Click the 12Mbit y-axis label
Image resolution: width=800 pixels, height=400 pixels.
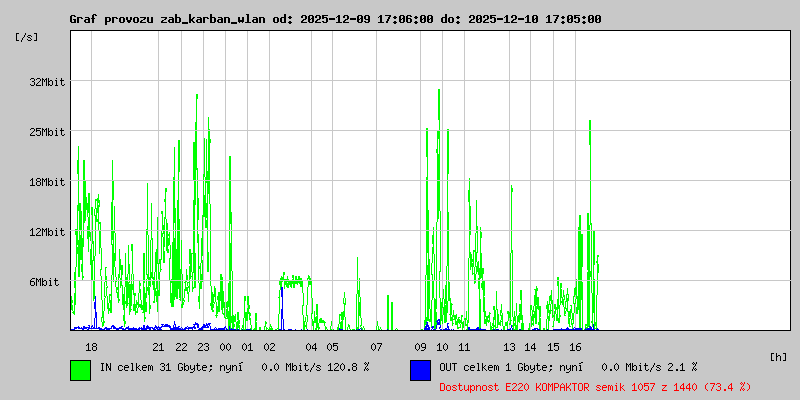point(47,232)
